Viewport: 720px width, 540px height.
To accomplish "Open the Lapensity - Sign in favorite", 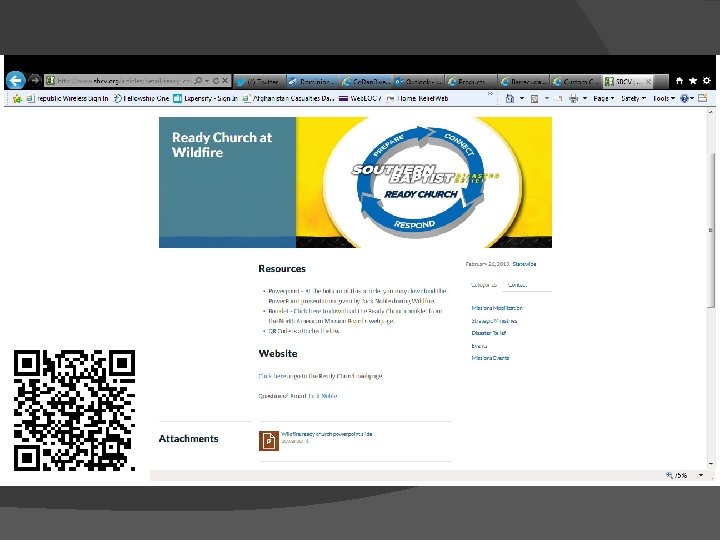I will [x=205, y=98].
